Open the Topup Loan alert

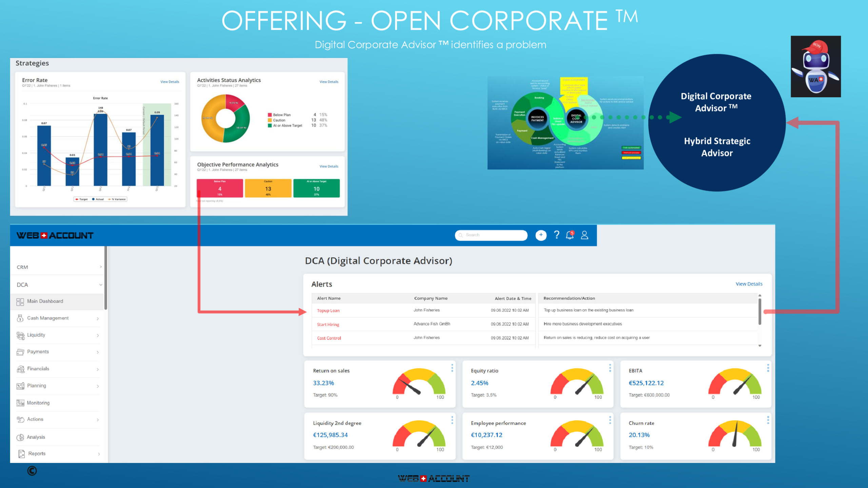(x=328, y=310)
